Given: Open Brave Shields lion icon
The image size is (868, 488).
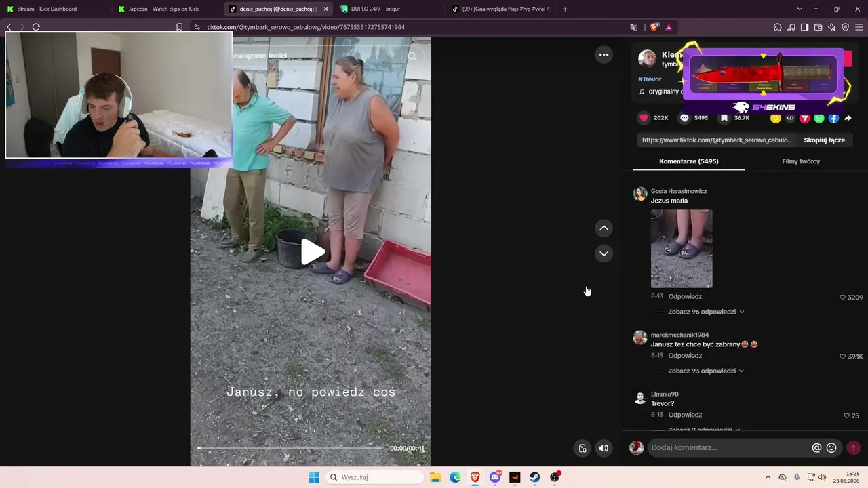Looking at the screenshot, I should (654, 27).
